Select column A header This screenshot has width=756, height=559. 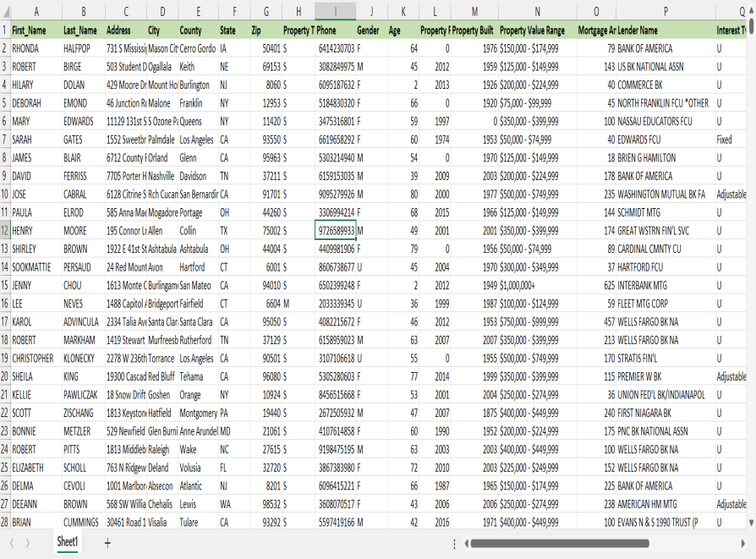click(36, 12)
